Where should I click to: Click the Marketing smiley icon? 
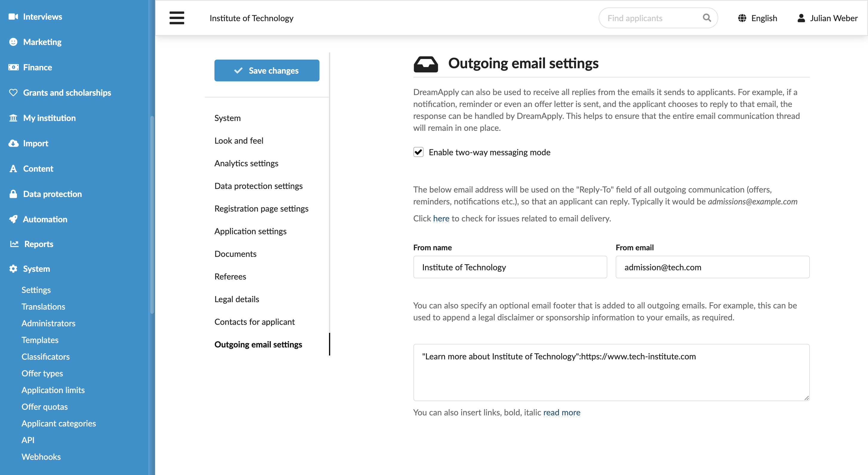pyautogui.click(x=13, y=42)
